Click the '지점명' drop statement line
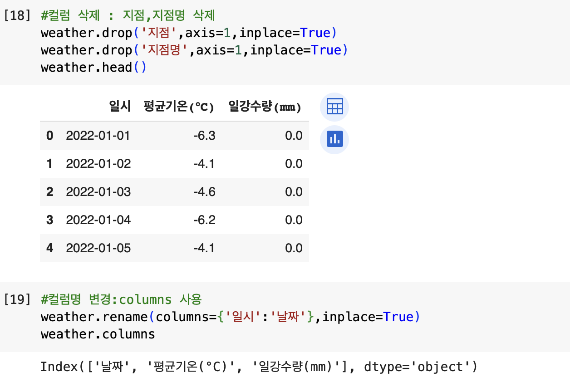The height and width of the screenshot is (392, 570). point(194,50)
